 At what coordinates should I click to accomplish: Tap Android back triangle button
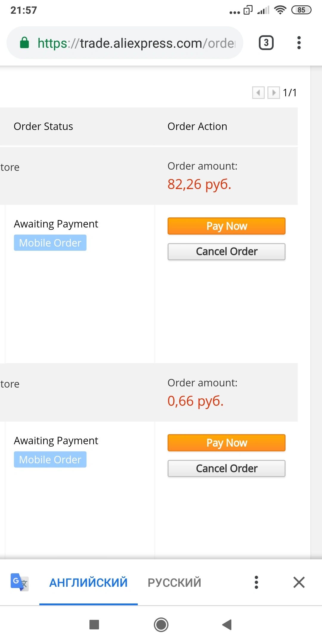click(x=227, y=624)
